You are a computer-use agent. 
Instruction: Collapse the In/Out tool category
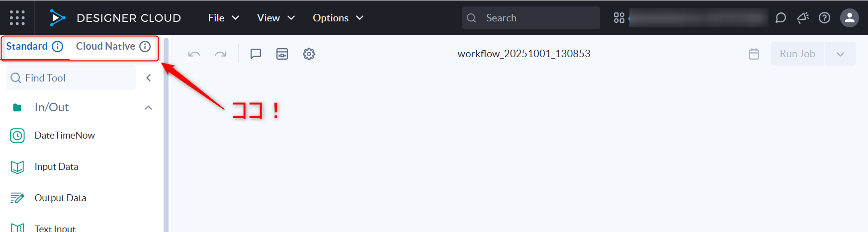click(148, 107)
